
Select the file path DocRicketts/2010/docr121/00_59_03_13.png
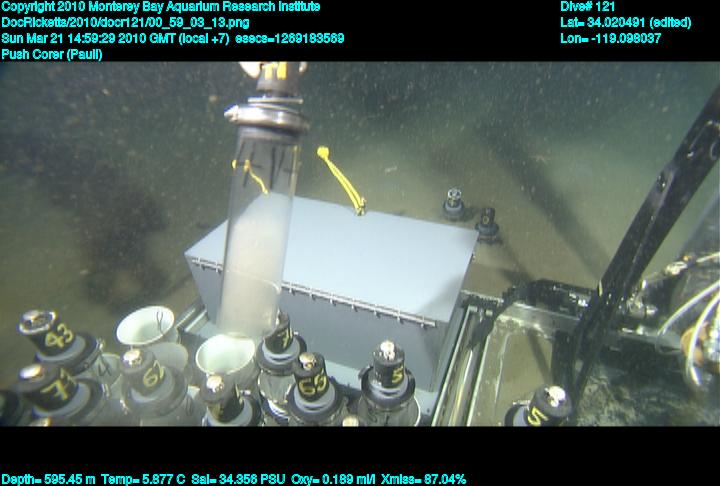click(x=125, y=23)
